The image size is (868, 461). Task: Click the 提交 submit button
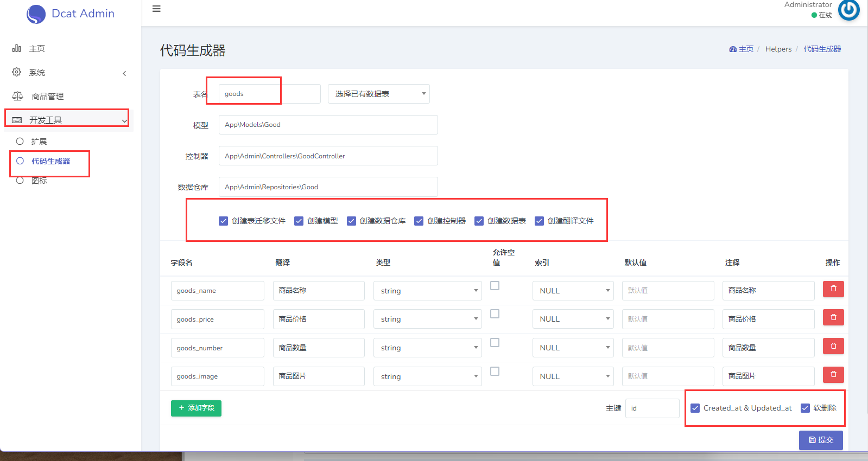(x=821, y=440)
